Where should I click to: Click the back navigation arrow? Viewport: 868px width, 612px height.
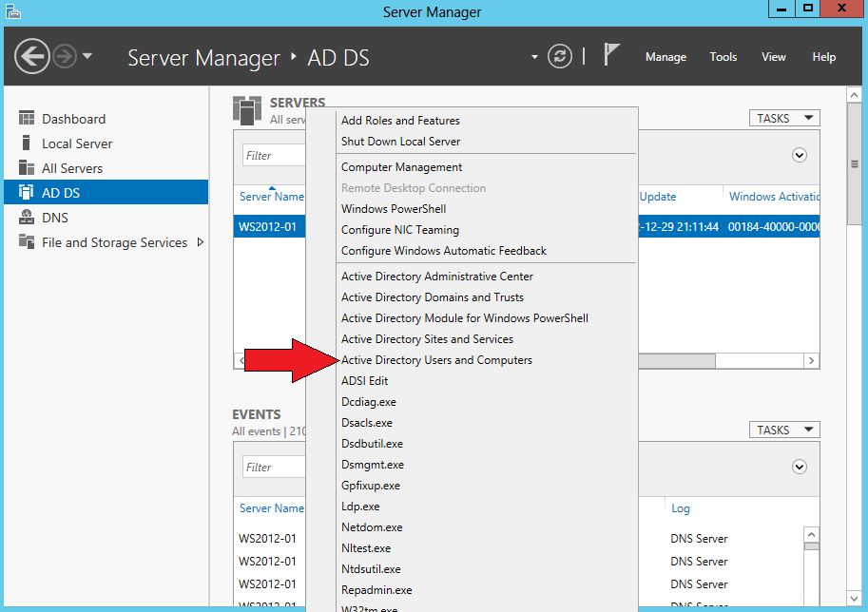(32, 56)
